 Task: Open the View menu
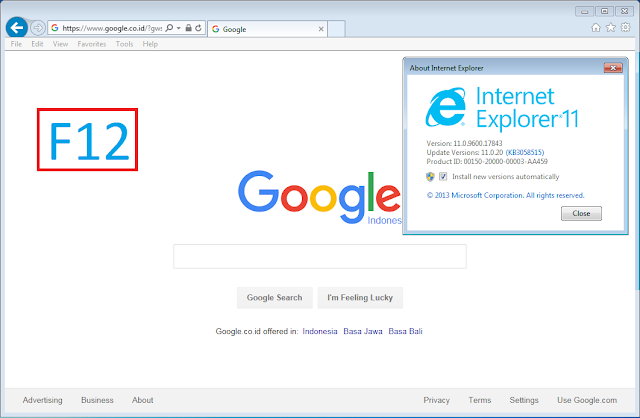(60, 44)
